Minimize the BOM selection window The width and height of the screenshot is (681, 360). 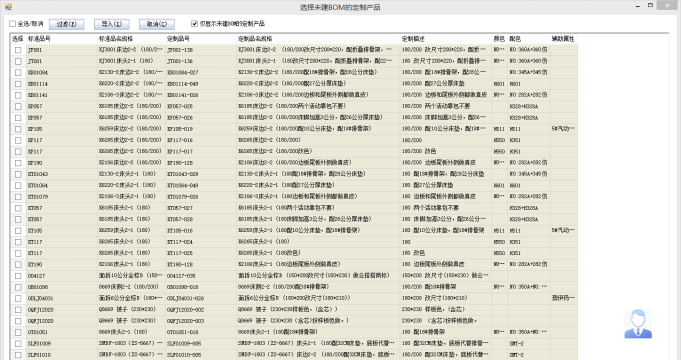pyautogui.click(x=638, y=6)
